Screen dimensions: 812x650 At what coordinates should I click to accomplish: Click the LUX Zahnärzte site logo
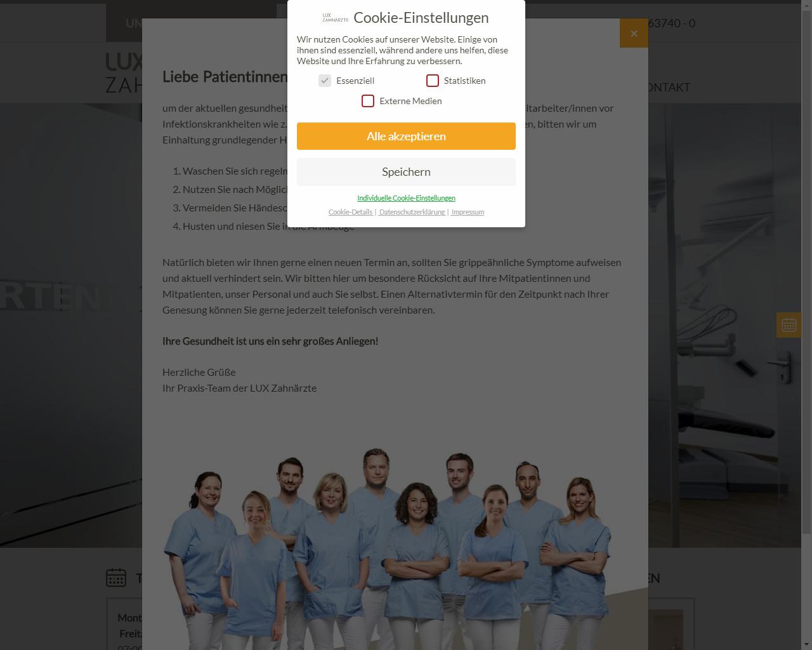[x=124, y=73]
